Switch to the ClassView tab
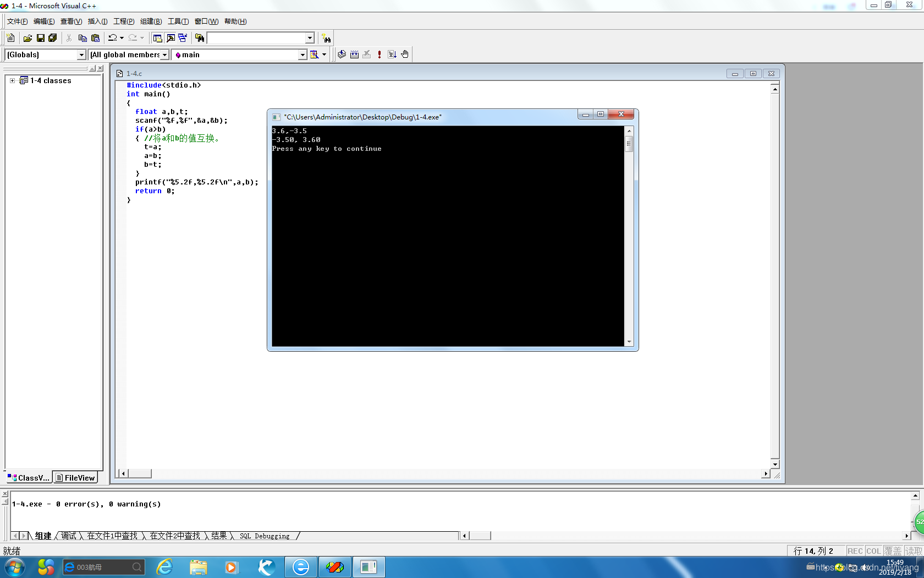The width and height of the screenshot is (924, 578). 29,477
